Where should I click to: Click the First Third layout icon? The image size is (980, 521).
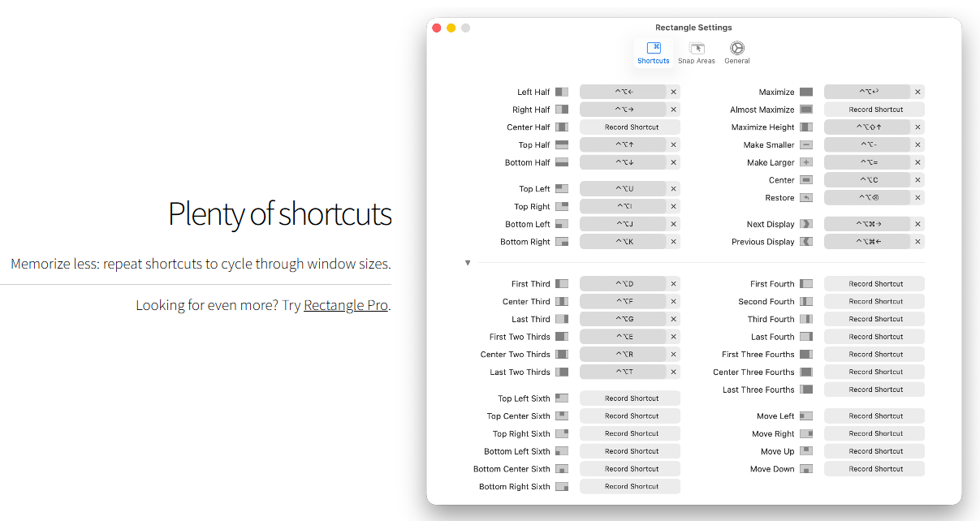coord(562,284)
